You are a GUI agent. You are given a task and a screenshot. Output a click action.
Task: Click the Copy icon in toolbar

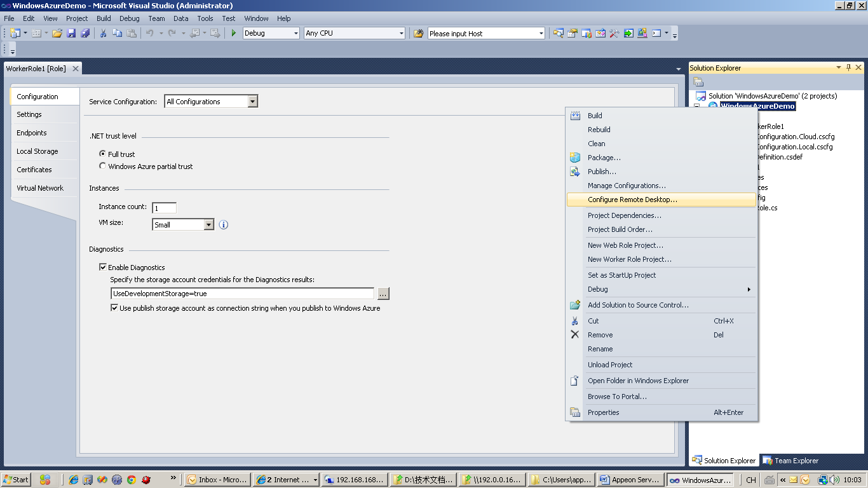[x=117, y=33]
